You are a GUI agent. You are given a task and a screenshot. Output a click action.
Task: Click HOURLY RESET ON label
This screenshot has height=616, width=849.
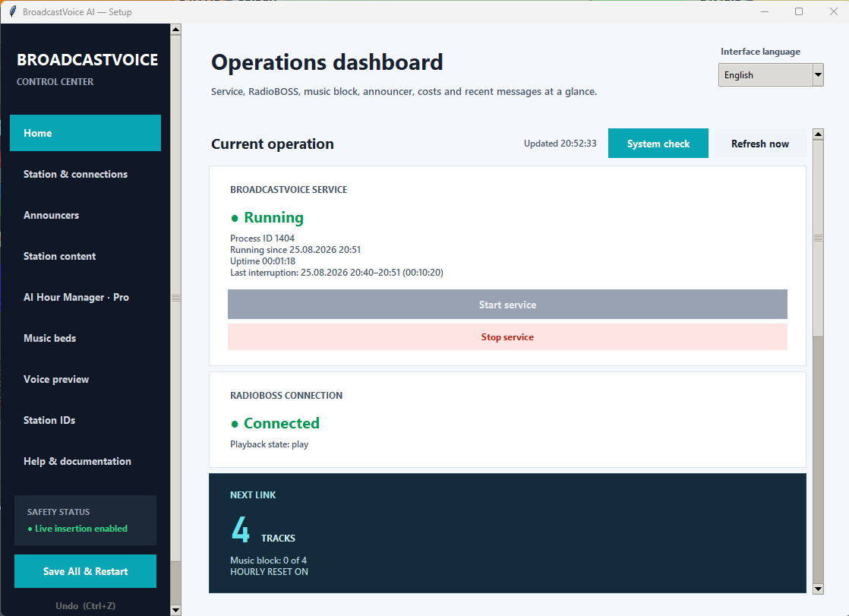pos(269,572)
